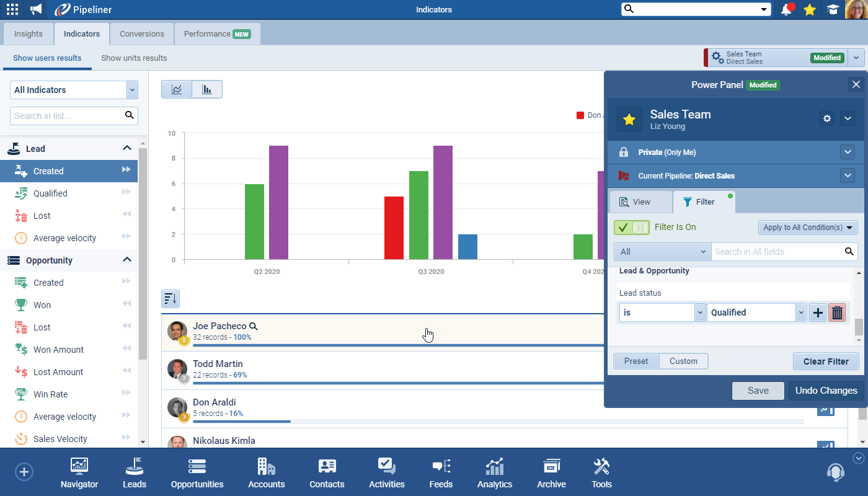Select Custom filter mode

click(x=683, y=361)
